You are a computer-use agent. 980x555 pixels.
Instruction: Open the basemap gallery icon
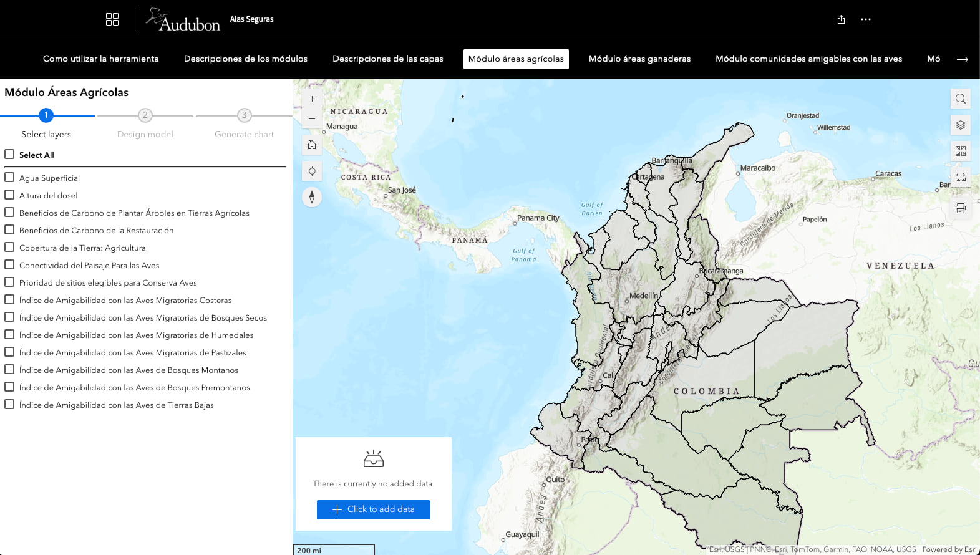pyautogui.click(x=961, y=151)
